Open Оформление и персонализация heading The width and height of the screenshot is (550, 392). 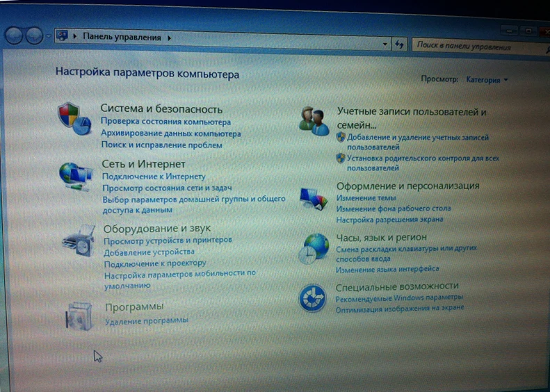(x=408, y=186)
